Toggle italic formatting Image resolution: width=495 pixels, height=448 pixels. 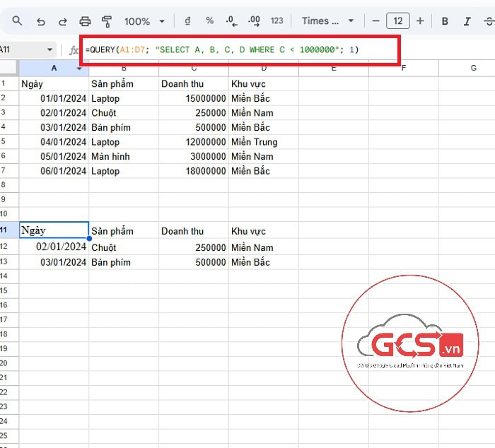pyautogui.click(x=467, y=21)
